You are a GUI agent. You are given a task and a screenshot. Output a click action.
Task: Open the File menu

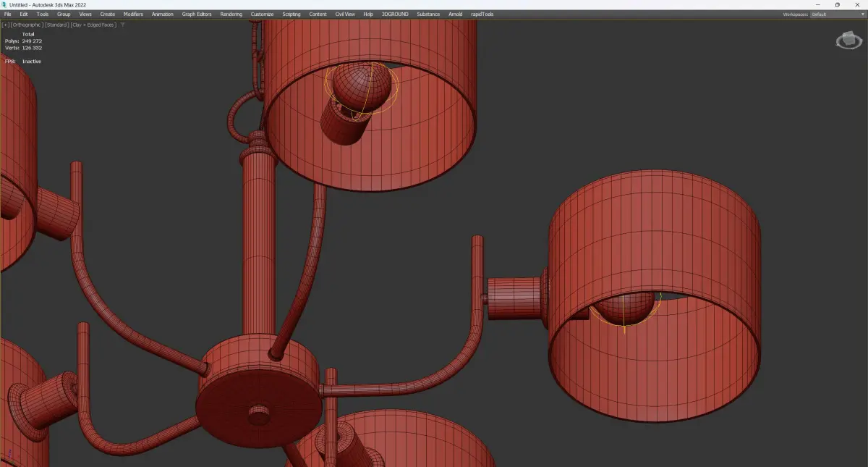(7, 14)
